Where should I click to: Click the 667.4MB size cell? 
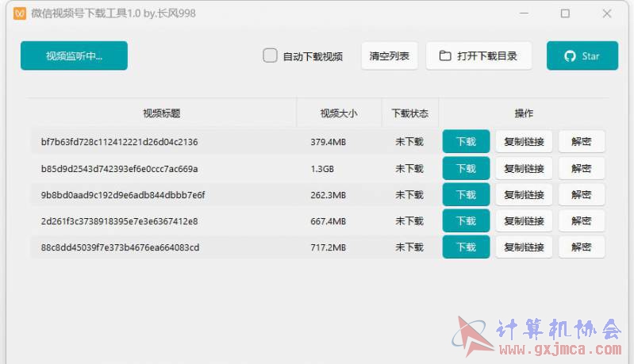click(329, 221)
